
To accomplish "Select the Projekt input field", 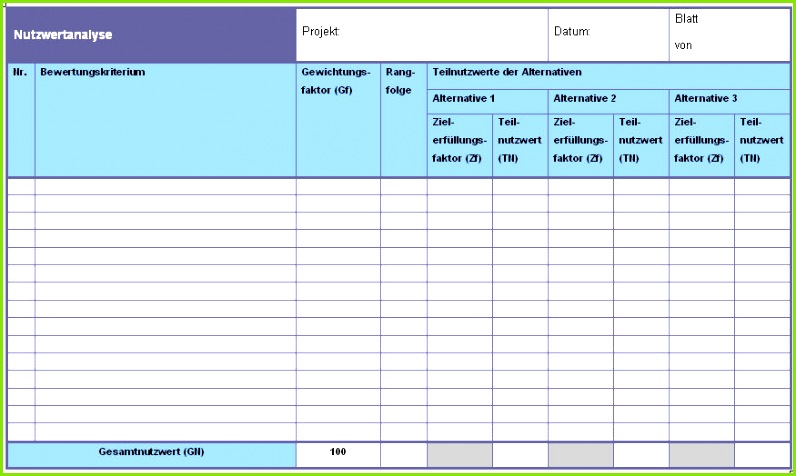I will coord(422,32).
